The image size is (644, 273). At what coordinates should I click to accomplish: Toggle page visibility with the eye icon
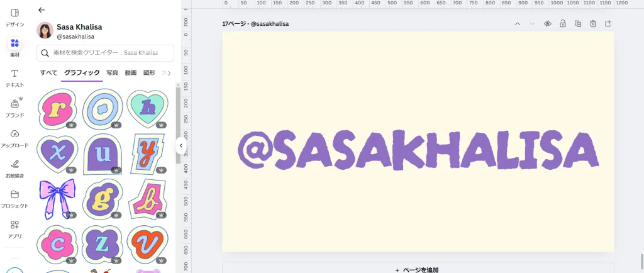[548, 24]
